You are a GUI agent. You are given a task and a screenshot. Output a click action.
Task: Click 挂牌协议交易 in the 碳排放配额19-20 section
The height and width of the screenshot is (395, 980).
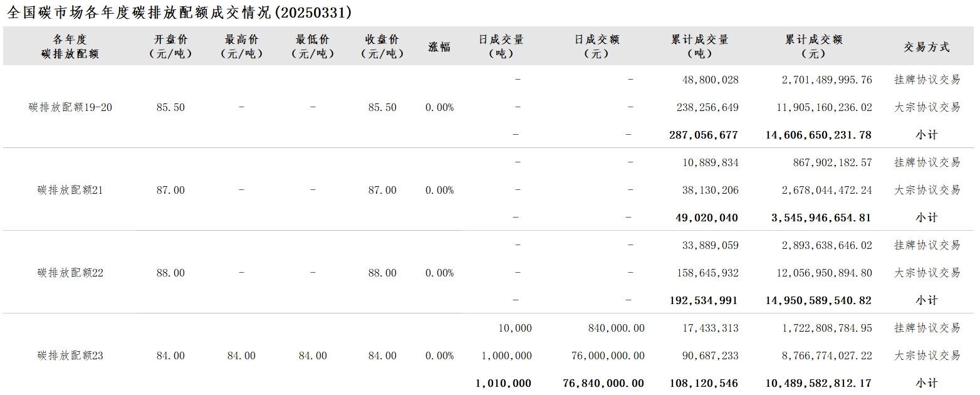coord(927,80)
